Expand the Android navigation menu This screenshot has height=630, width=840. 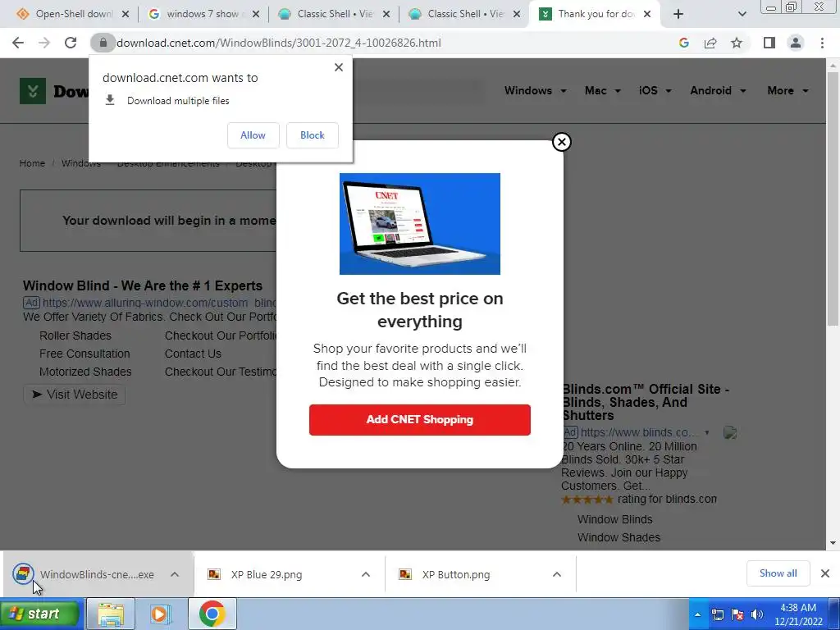tap(718, 90)
